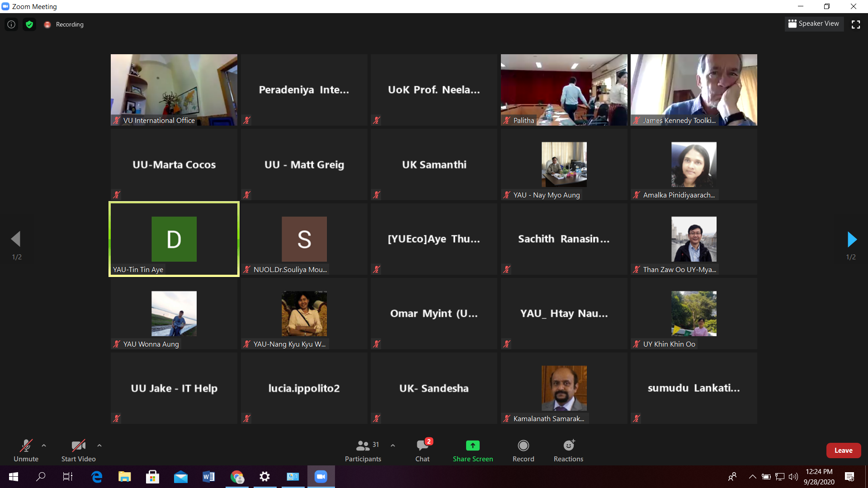Image resolution: width=868 pixels, height=488 pixels.
Task: Select Kamalanath Samarakoon profile photo
Action: click(x=564, y=388)
